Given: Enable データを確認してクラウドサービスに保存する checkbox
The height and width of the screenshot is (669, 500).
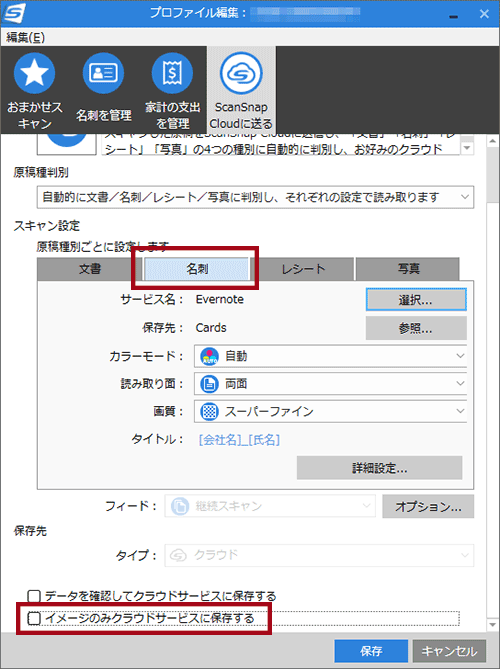Looking at the screenshot, I should tap(34, 596).
